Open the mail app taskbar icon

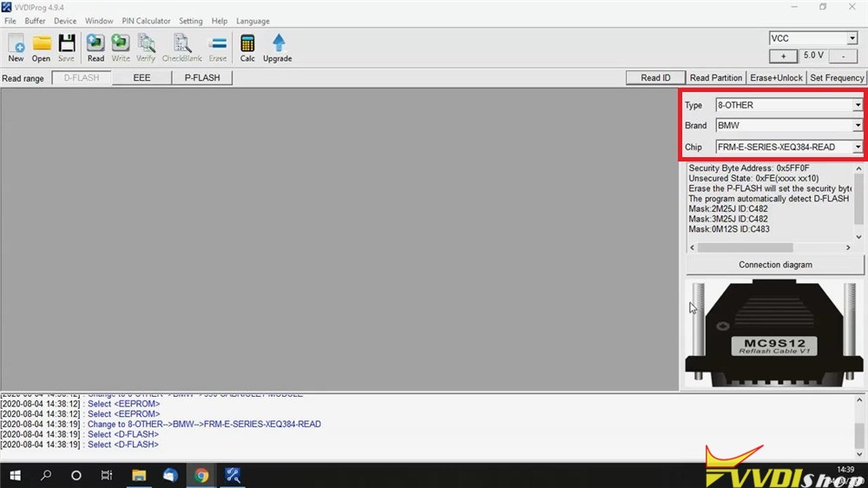[x=170, y=475]
